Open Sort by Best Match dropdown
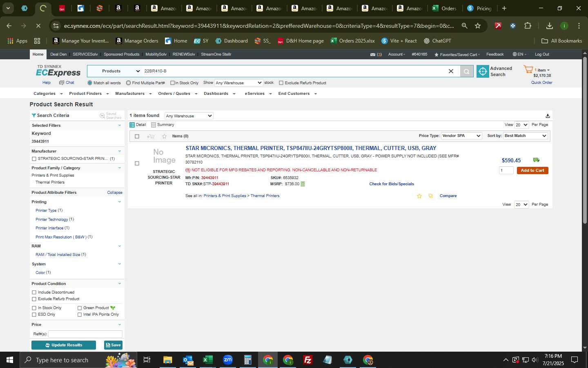Viewport: 588px width, 368px height. click(x=525, y=136)
